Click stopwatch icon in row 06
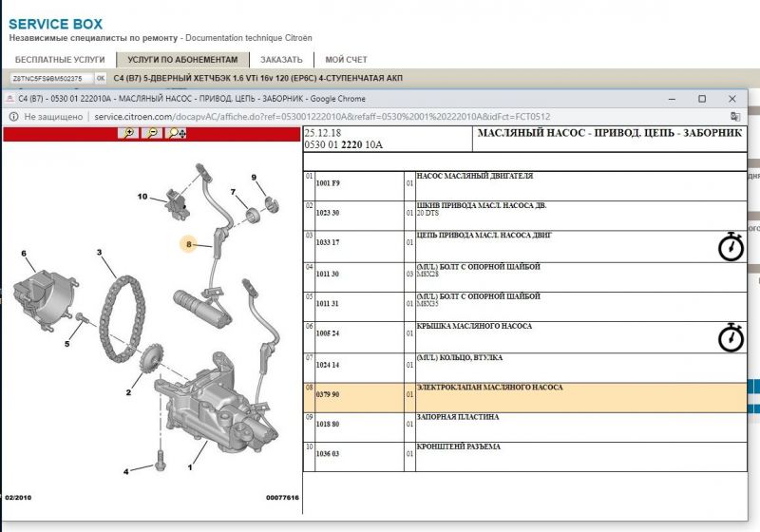Screen dimensions: 760x532 [731, 337]
